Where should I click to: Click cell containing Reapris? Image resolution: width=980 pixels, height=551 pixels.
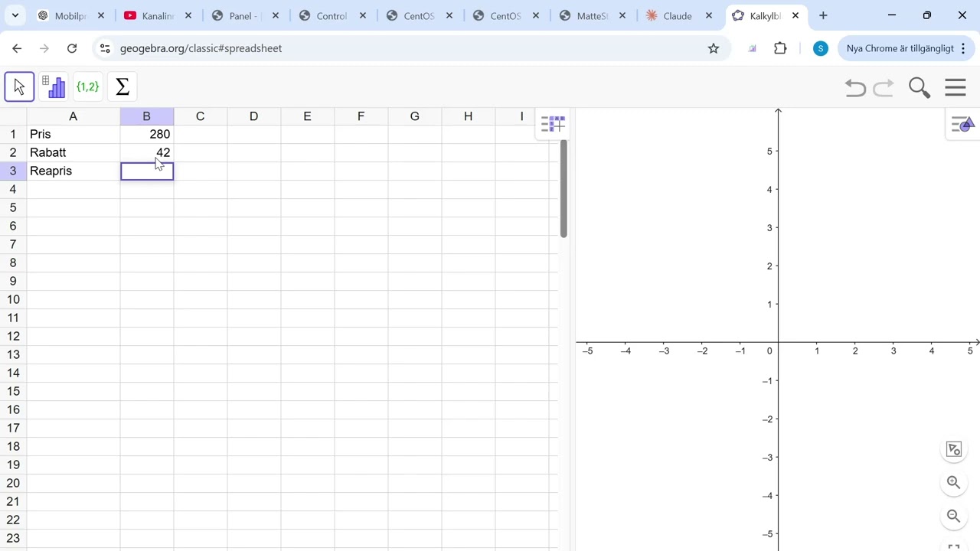pyautogui.click(x=73, y=171)
